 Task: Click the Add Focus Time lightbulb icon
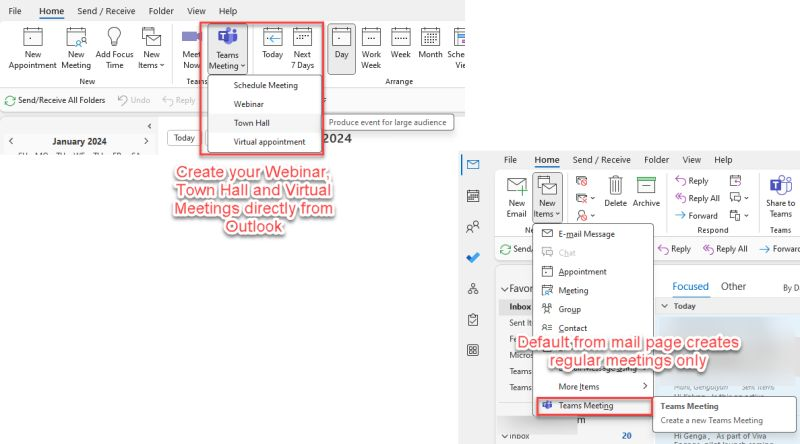(x=114, y=37)
